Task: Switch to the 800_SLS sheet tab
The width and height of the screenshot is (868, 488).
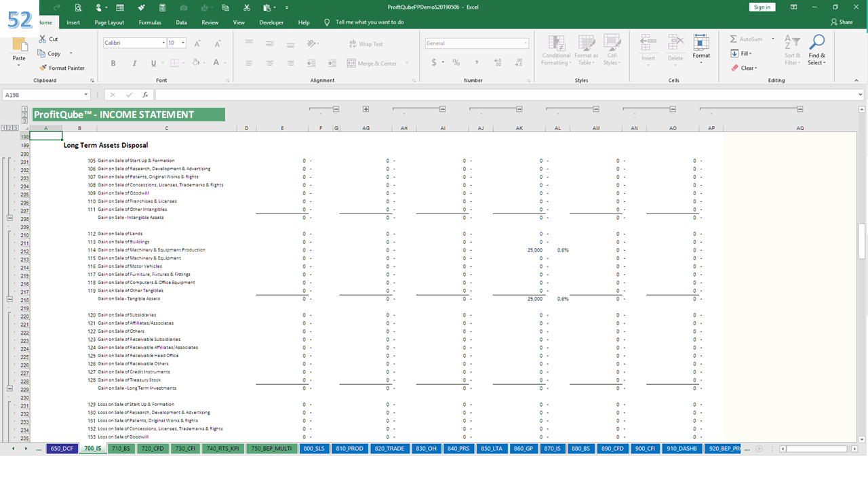Action: 313,449
